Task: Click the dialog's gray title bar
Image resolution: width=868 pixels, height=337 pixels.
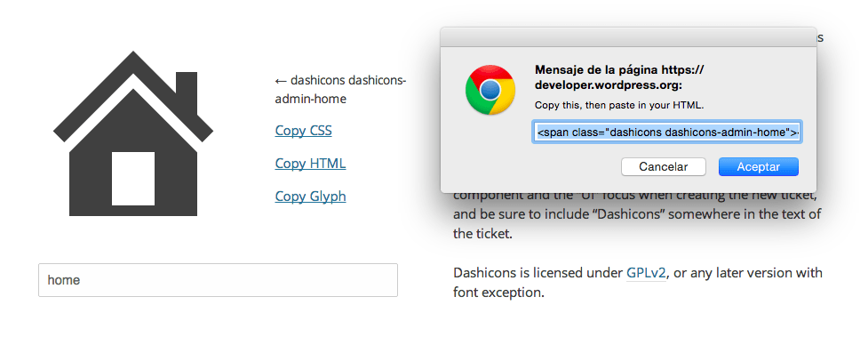Action: point(628,36)
